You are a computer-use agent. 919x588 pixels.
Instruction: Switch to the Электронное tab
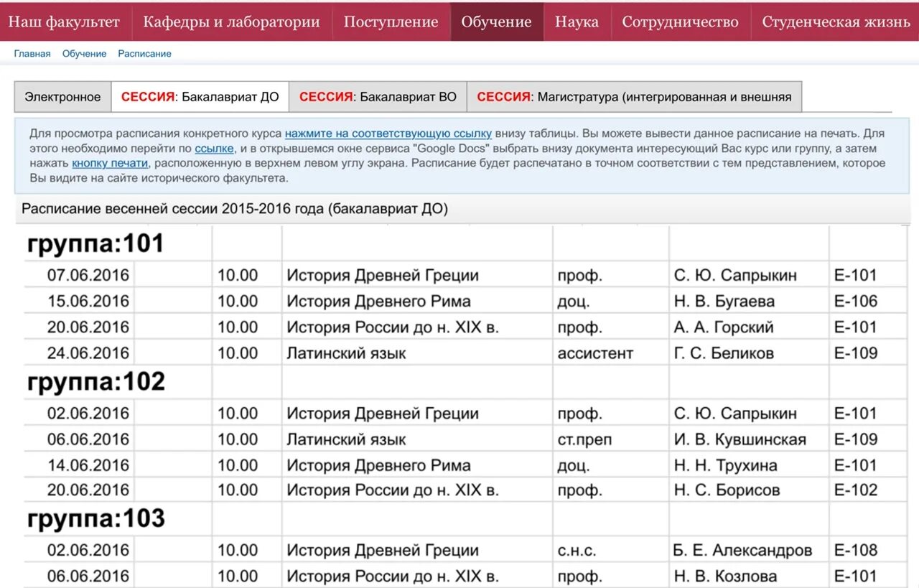(x=62, y=97)
